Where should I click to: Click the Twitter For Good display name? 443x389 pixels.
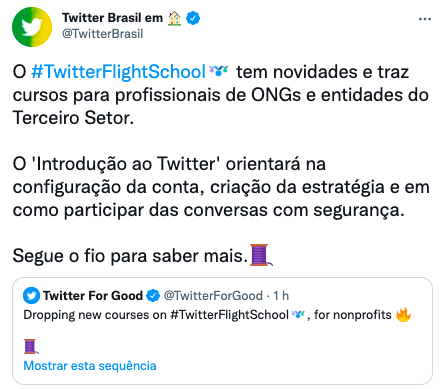coord(93,296)
